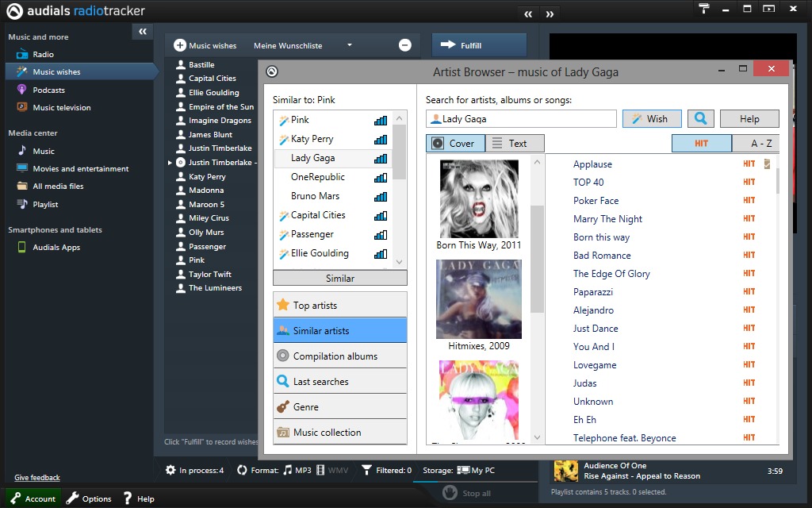Click the song Bad Romance
The width and height of the screenshot is (812, 508).
[x=602, y=255]
